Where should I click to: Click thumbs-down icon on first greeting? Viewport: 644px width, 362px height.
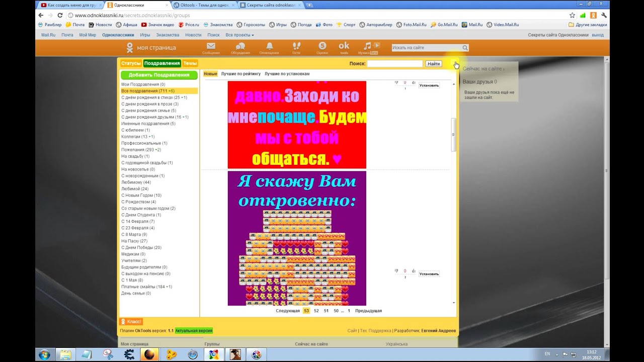coord(396,82)
